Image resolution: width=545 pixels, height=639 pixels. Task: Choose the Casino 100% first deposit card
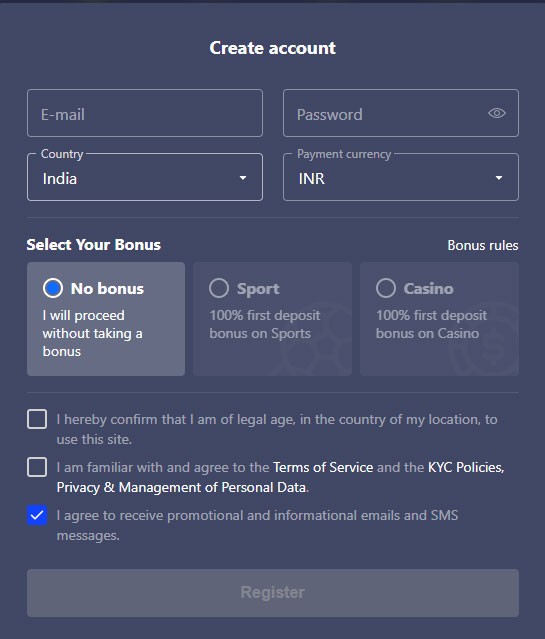(439, 319)
